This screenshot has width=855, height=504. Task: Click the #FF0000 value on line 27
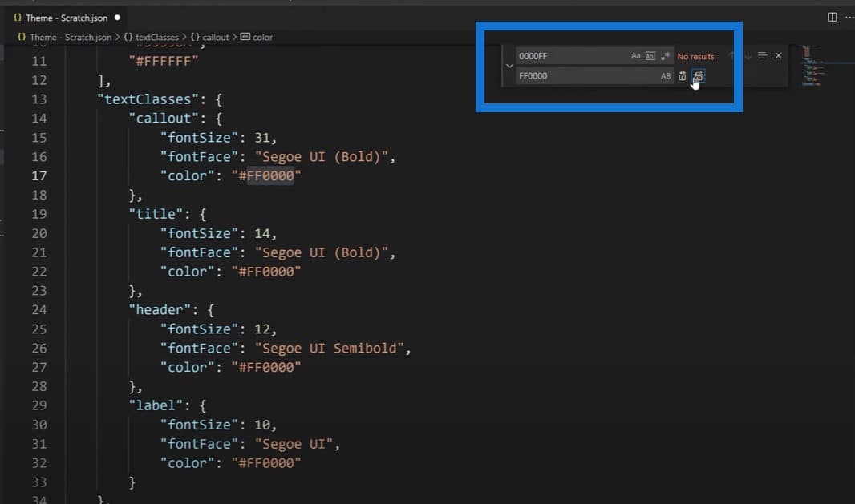[x=266, y=367]
